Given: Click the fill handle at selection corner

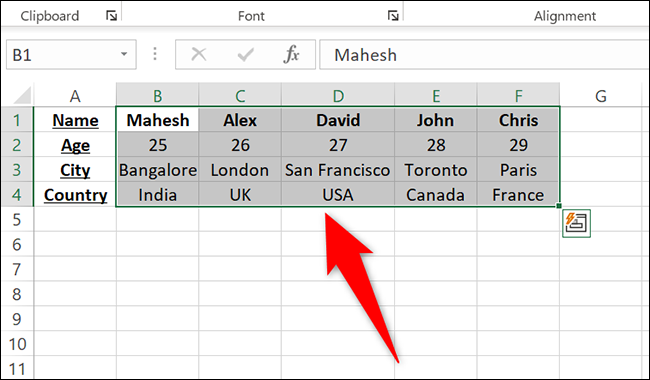Looking at the screenshot, I should [559, 206].
